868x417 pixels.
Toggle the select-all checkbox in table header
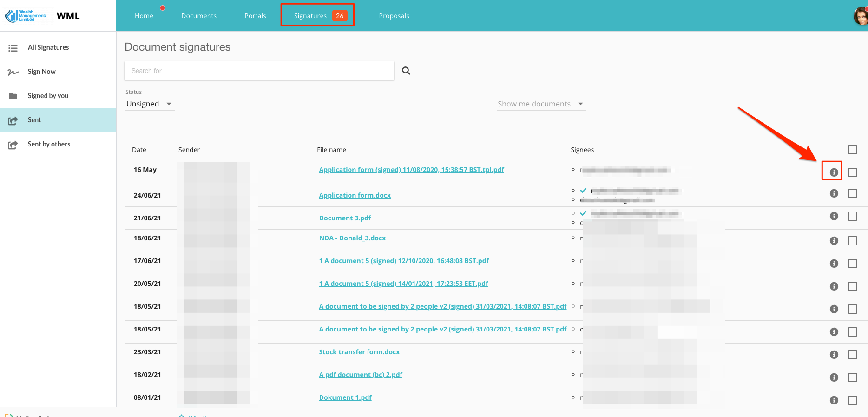pos(852,150)
